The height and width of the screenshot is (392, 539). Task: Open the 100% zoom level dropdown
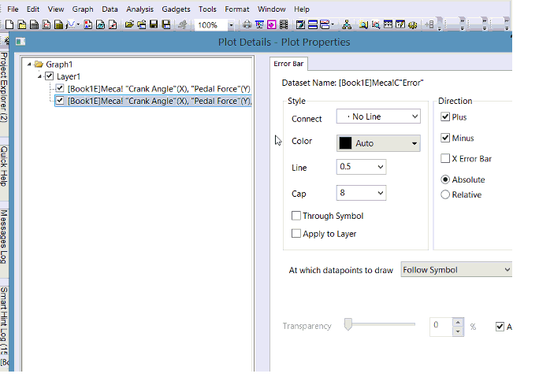point(231,25)
